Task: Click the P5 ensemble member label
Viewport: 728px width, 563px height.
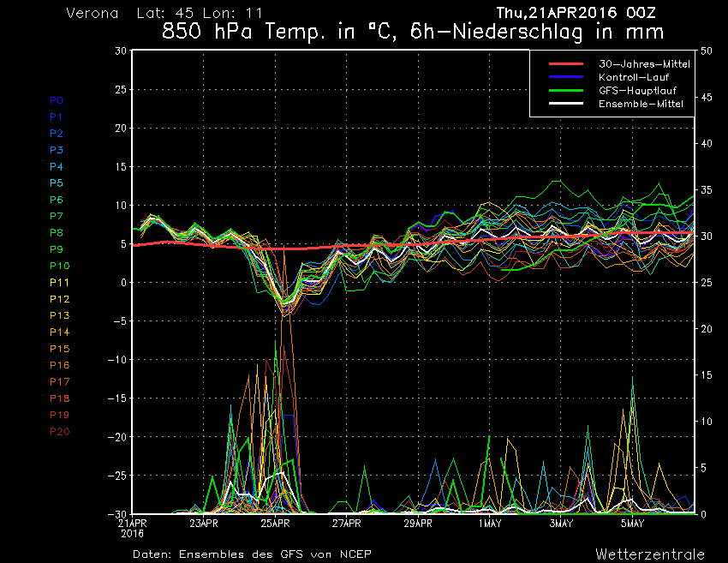Action: 57,183
